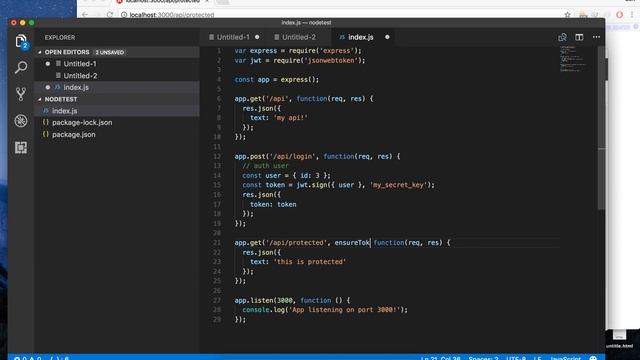Click the app.post('/api/login' line
This screenshot has width=640, height=360.
pos(317,156)
